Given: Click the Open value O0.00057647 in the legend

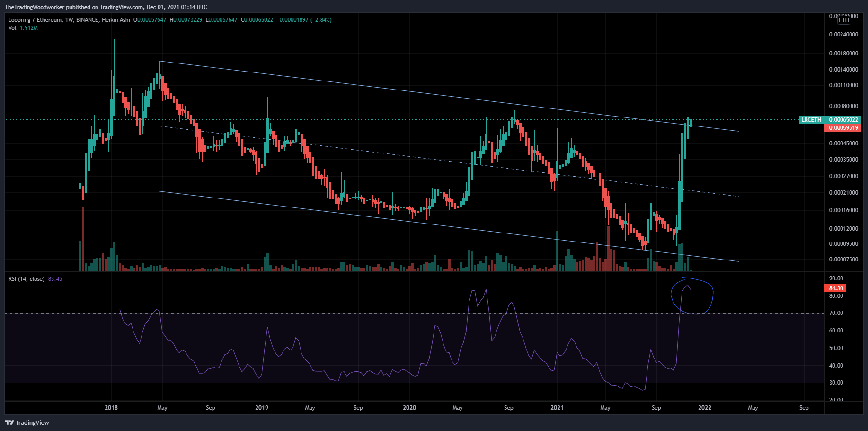Looking at the screenshot, I should coord(150,20).
